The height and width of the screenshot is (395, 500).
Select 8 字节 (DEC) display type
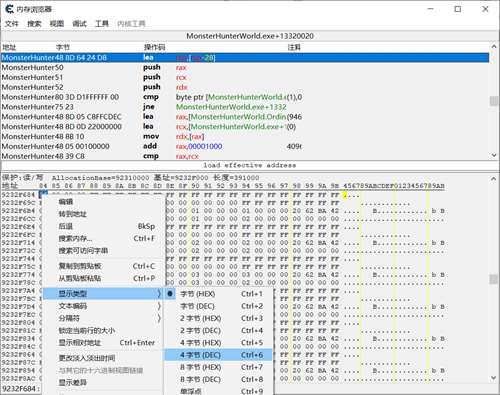219,379
